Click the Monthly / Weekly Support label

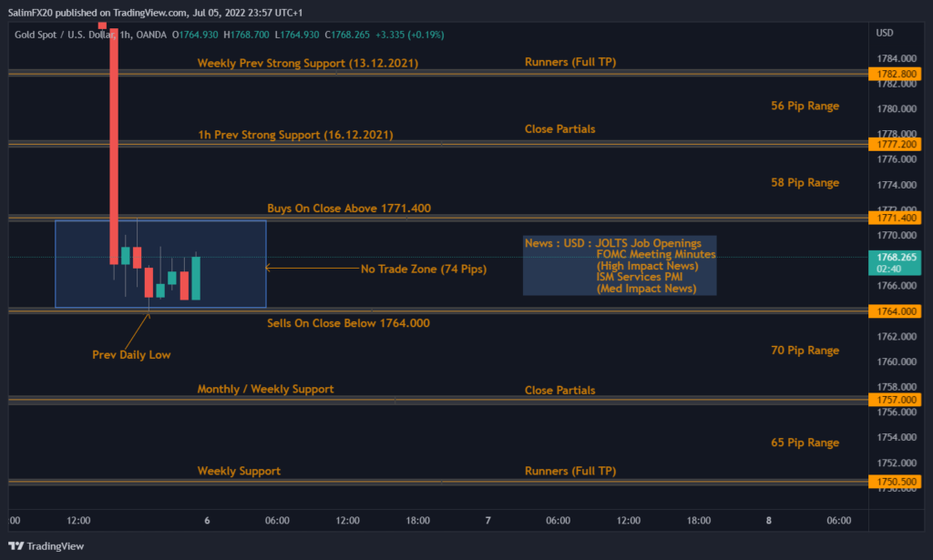point(265,389)
